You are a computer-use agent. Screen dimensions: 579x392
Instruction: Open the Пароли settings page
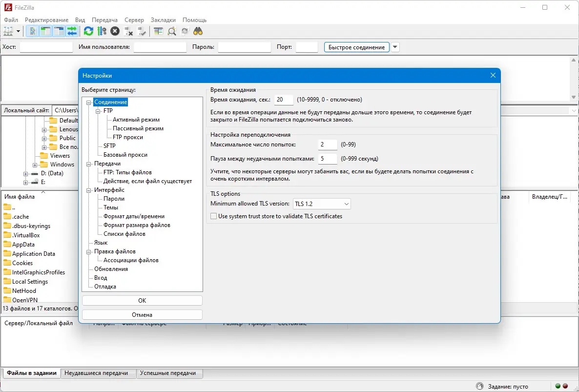(x=114, y=199)
